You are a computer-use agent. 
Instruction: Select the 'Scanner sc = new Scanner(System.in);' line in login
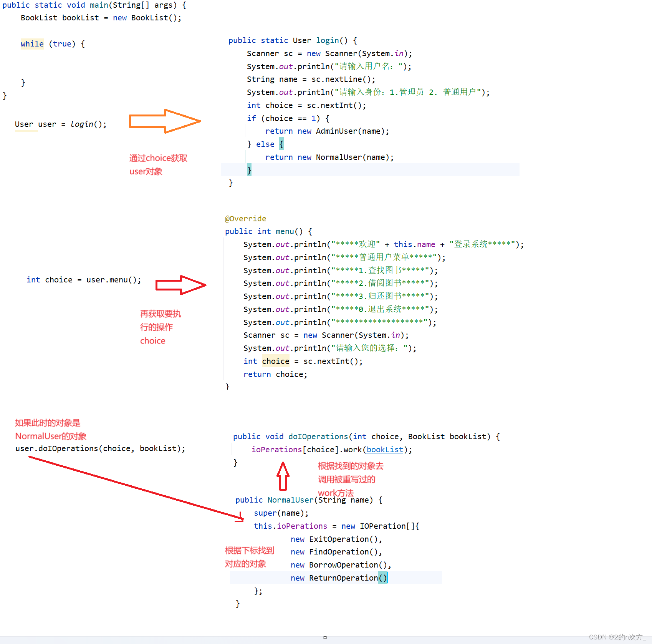coord(329,53)
